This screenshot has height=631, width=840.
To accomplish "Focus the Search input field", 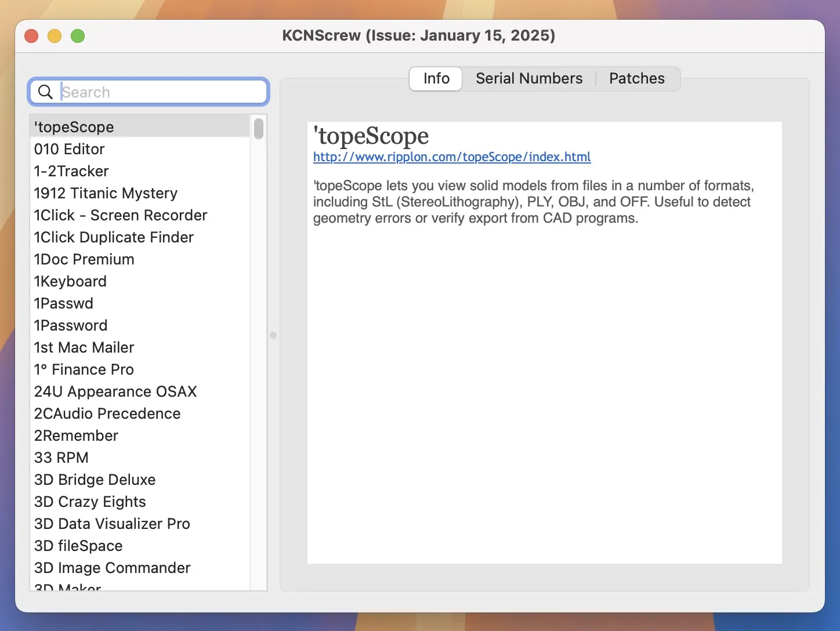I will [x=149, y=92].
